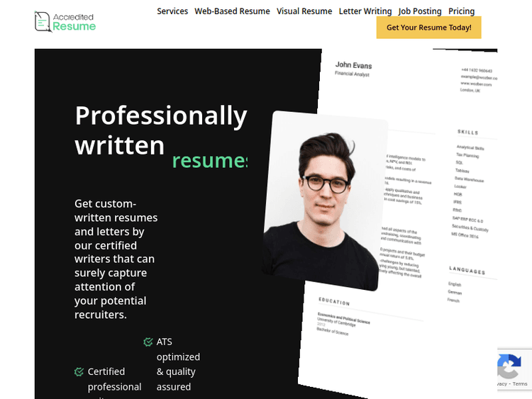Click the reCAPTCHA badge icon
Screen dimensions: 532x399
(509, 366)
